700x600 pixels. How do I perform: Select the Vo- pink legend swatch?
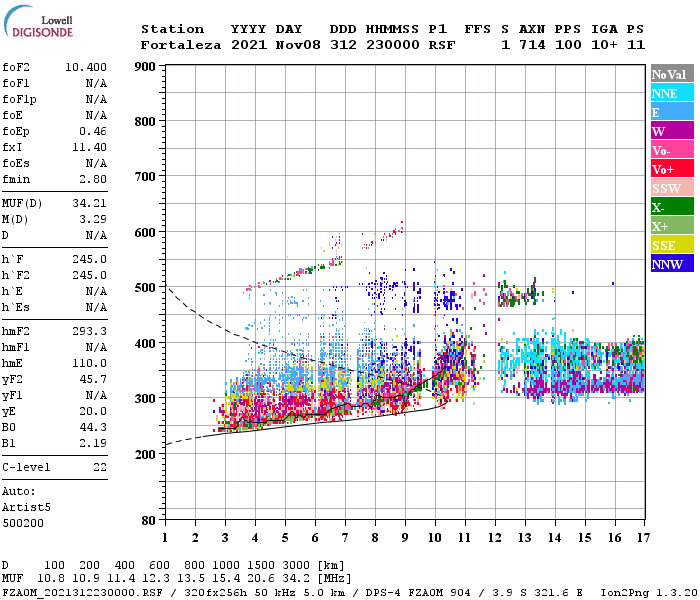[x=672, y=150]
